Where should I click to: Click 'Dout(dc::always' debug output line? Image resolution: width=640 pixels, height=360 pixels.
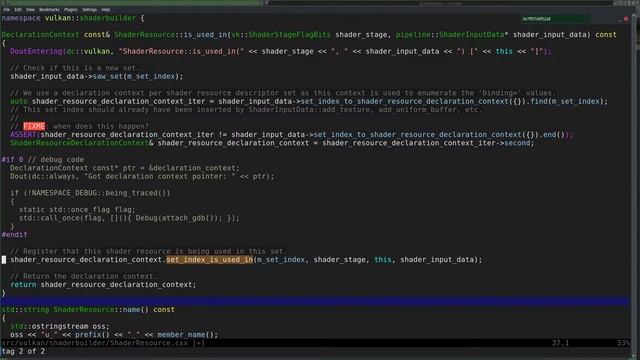click(x=142, y=176)
